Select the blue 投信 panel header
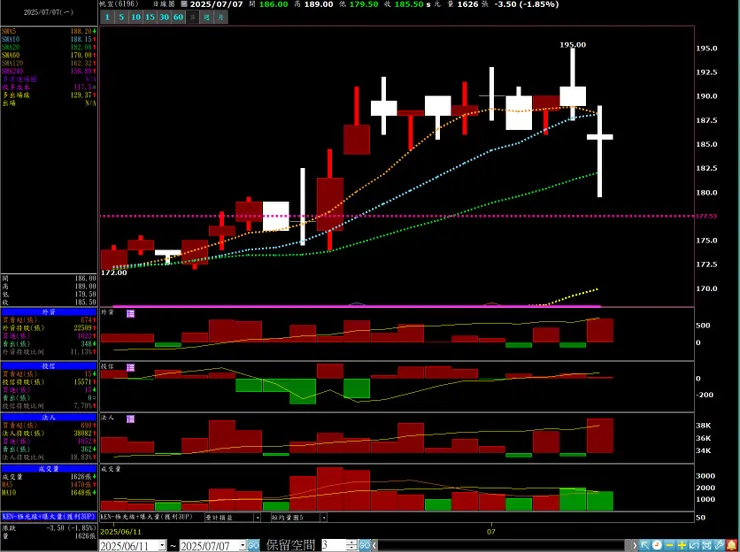This screenshot has width=740, height=552. point(49,366)
